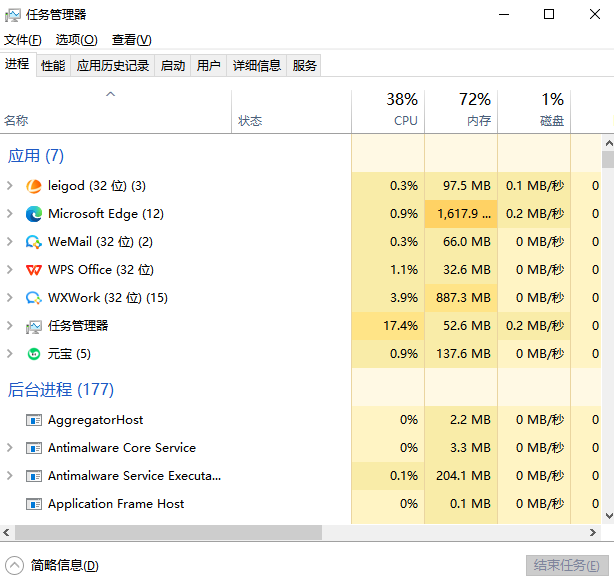Image resolution: width=614 pixels, height=588 pixels.
Task: Switch to the 启动 tab
Action: click(173, 65)
